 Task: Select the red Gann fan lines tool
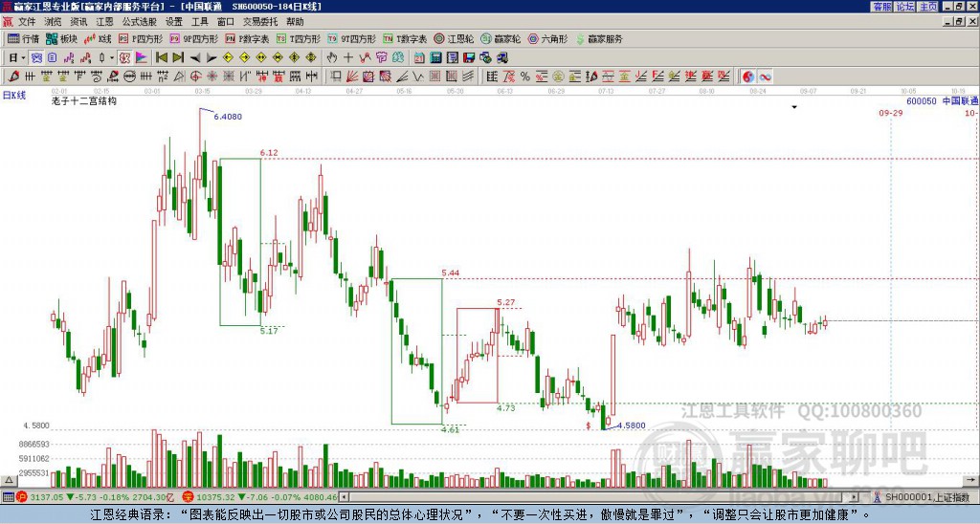[352, 76]
